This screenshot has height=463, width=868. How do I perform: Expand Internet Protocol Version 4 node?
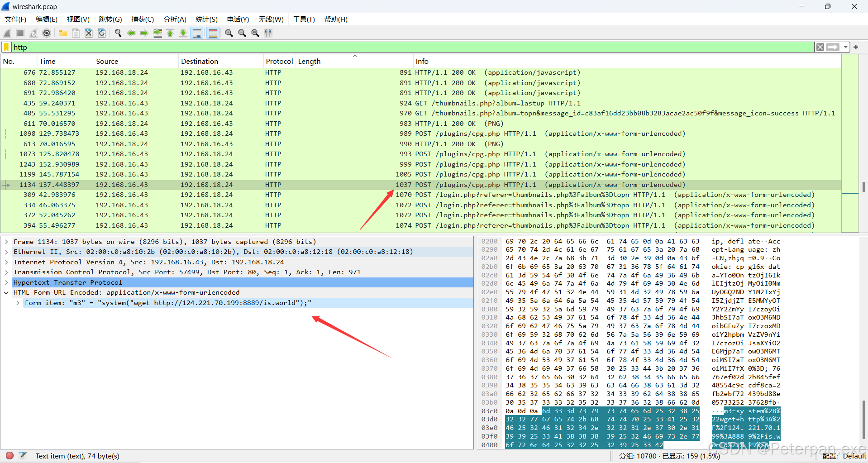pyautogui.click(x=6, y=262)
